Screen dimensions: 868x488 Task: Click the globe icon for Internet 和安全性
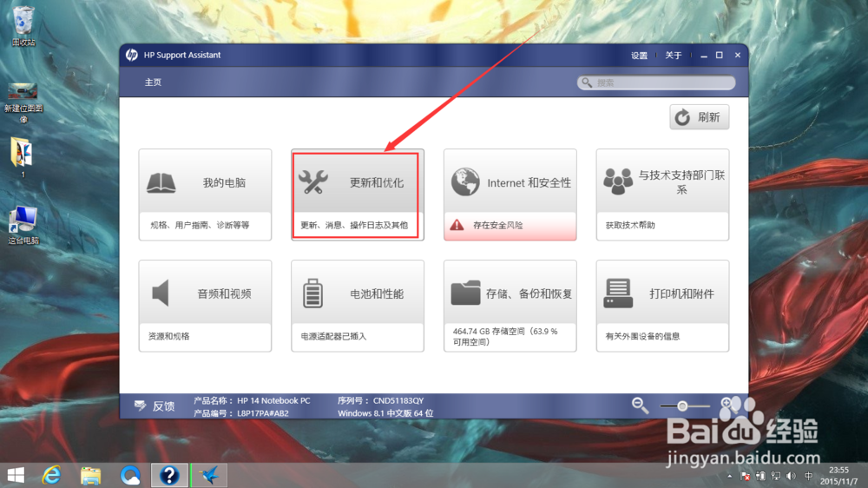click(x=465, y=182)
